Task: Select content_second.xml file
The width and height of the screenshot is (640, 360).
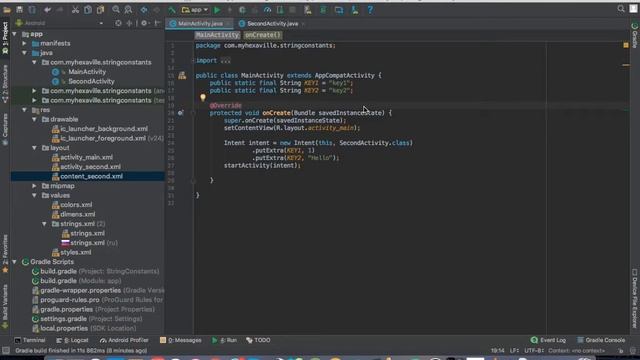Action: 87,176
